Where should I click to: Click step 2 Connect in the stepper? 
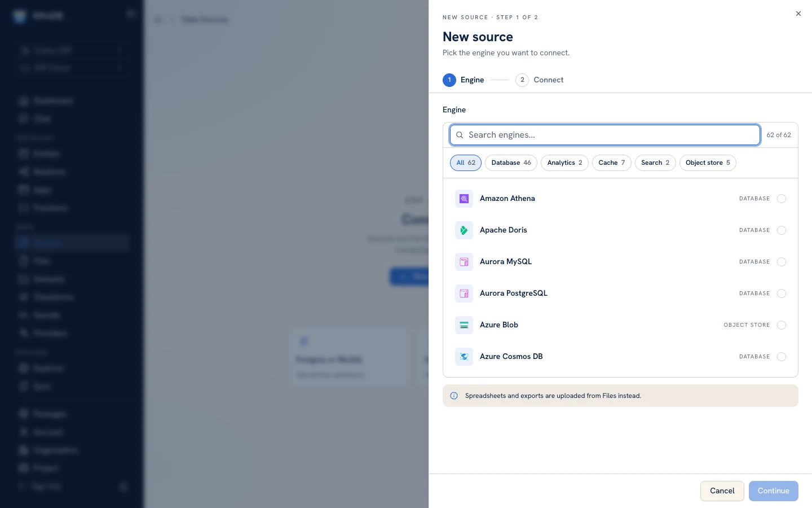pos(540,80)
